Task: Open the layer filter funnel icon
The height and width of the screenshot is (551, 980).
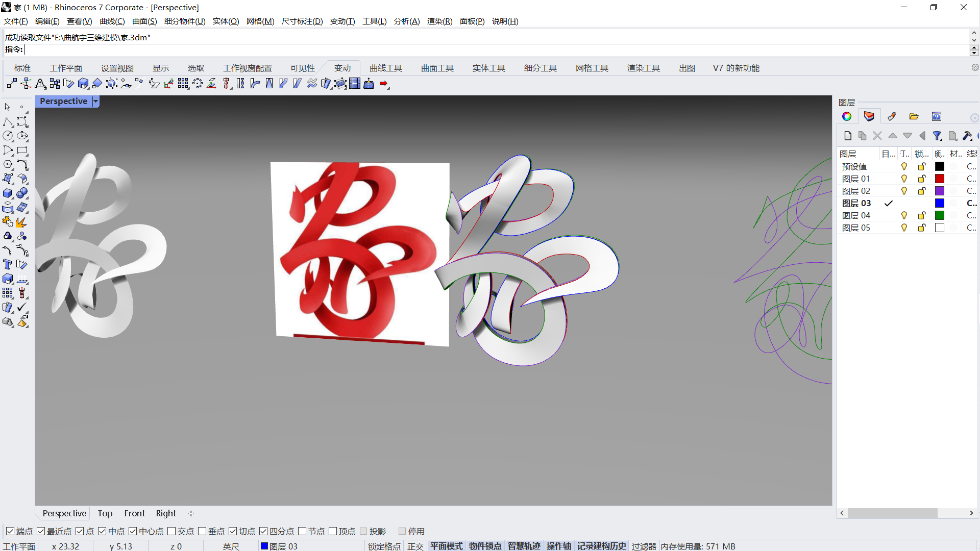Action: [x=937, y=136]
